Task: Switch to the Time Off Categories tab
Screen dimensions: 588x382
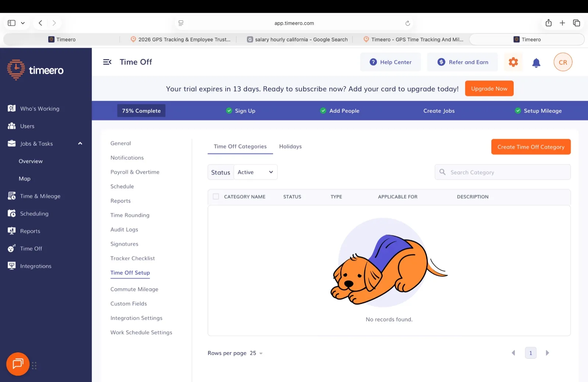Action: 240,146
